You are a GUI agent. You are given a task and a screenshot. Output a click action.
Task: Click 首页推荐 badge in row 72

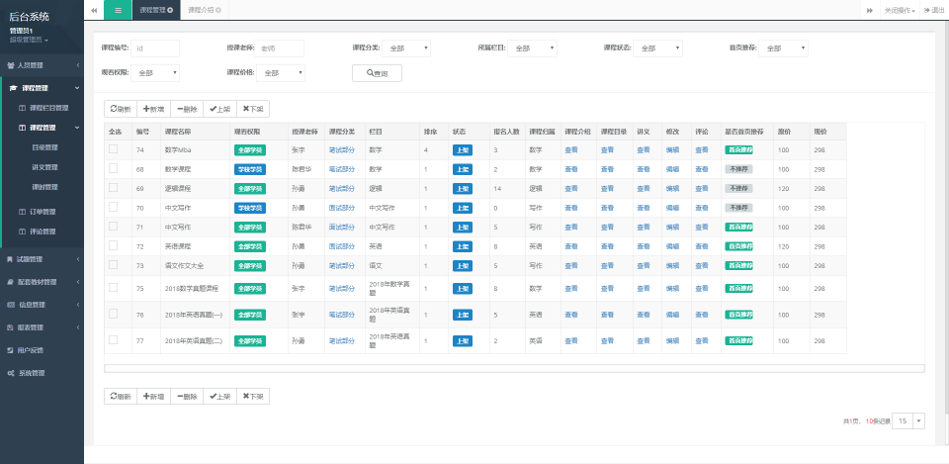point(738,246)
